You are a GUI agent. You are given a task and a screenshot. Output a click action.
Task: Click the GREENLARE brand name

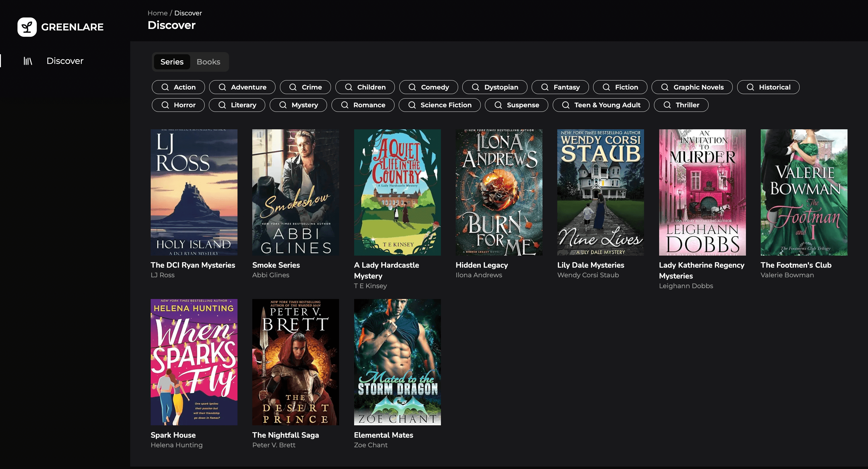click(x=72, y=27)
